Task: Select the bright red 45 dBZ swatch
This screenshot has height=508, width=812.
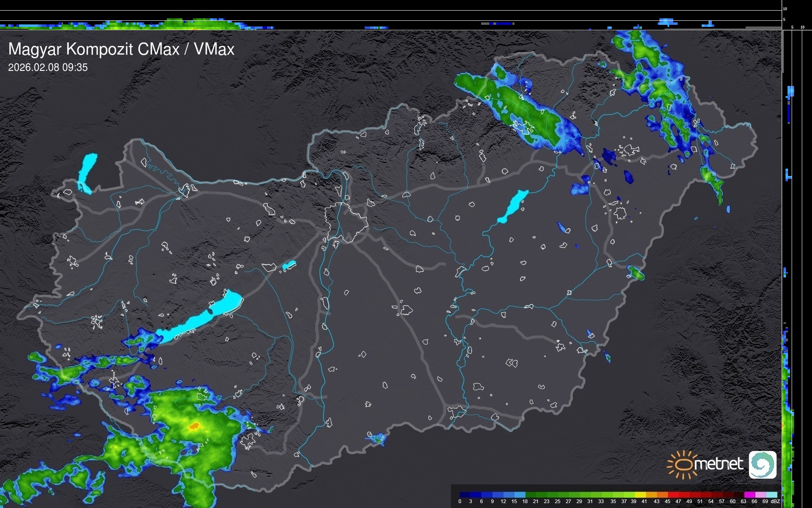Action: click(673, 495)
